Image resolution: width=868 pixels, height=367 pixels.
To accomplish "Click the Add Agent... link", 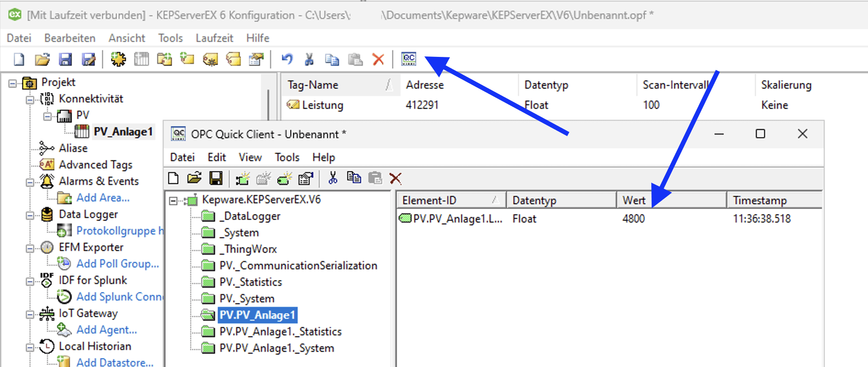I will 107,330.
